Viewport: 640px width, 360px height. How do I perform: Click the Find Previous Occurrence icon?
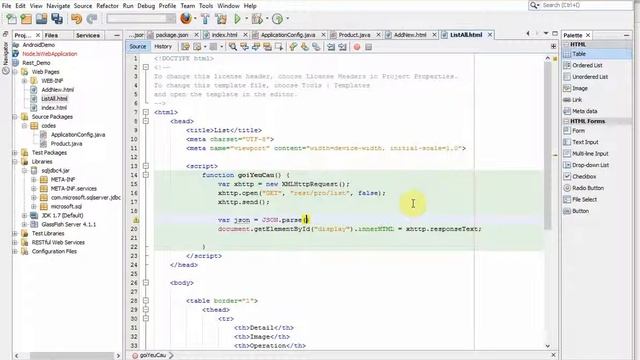[x=244, y=47]
